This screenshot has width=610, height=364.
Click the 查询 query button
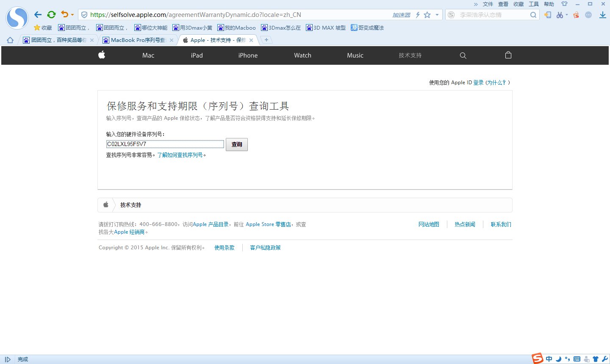[236, 144]
